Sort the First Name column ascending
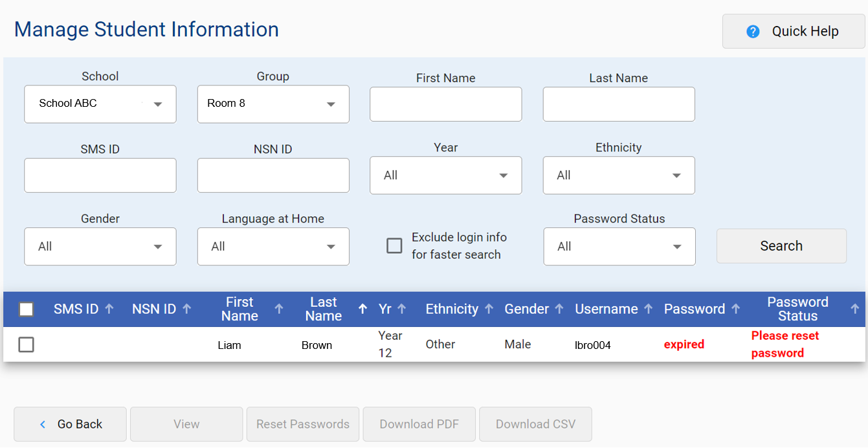Viewport: 868px width, 448px height. coord(279,309)
